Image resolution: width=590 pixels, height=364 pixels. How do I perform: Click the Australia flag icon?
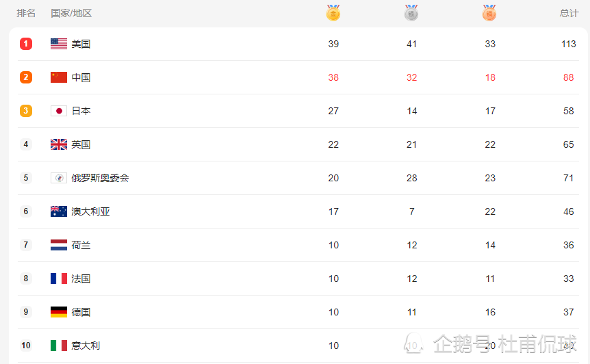[59, 211]
